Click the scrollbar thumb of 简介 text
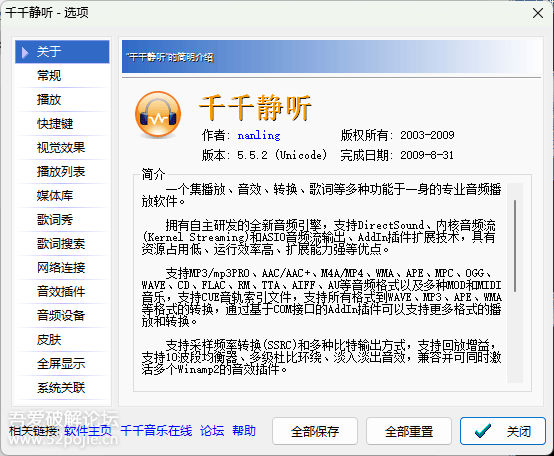This screenshot has height=456, width=554. [515, 246]
